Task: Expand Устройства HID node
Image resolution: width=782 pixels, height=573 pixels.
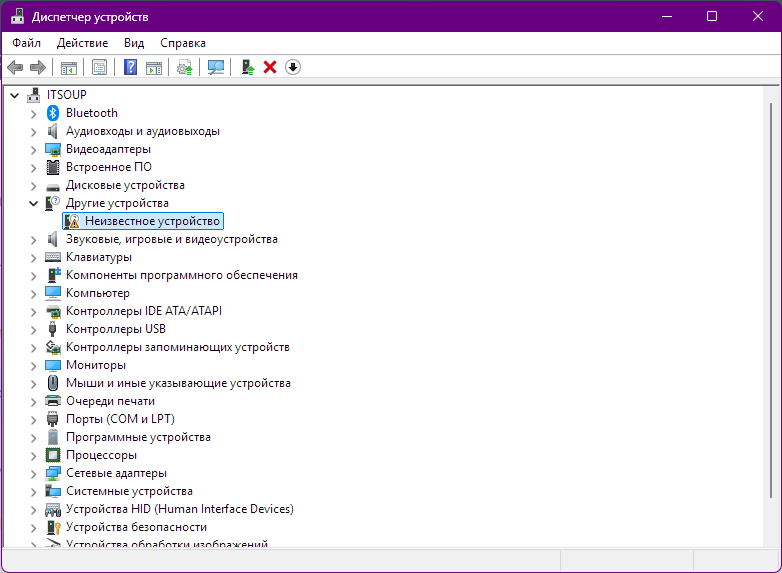Action: pos(33,510)
